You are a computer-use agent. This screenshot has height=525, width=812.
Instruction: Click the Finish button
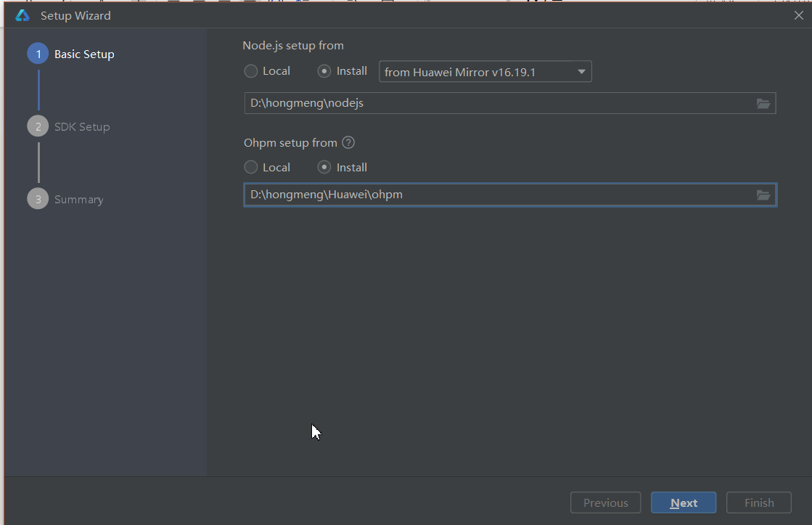758,502
